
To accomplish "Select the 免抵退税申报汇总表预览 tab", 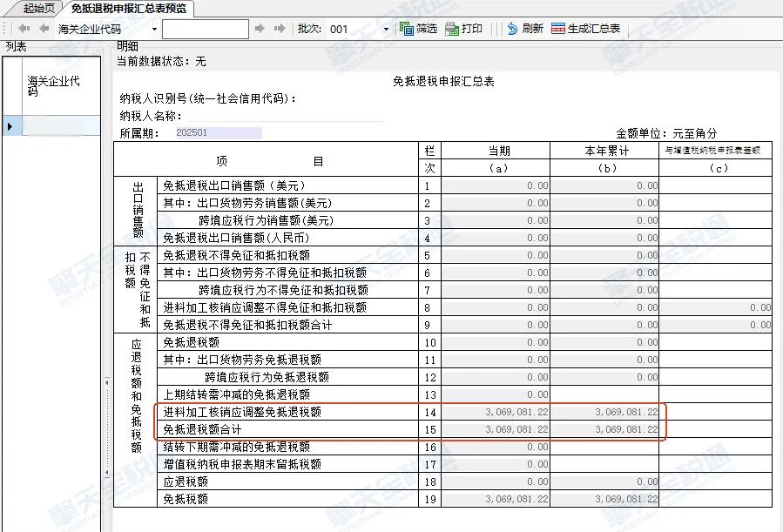I will click(127, 9).
